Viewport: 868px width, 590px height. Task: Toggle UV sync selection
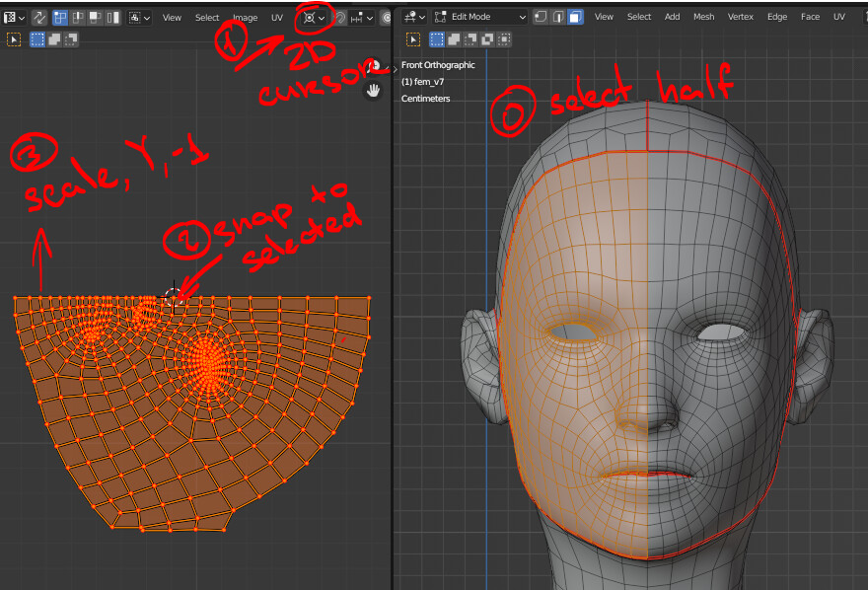39,18
